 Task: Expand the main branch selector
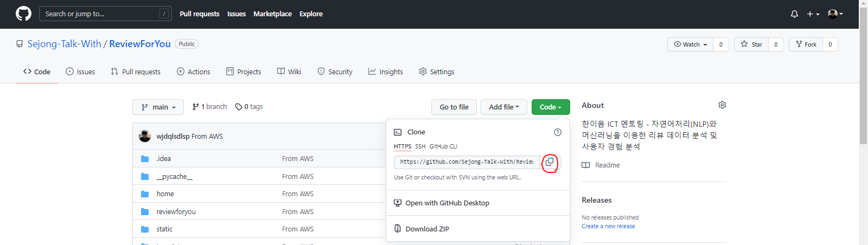coord(158,107)
